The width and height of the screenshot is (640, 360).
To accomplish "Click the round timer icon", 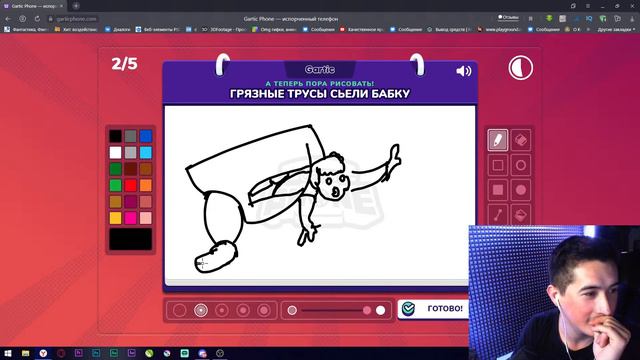I will [x=520, y=68].
